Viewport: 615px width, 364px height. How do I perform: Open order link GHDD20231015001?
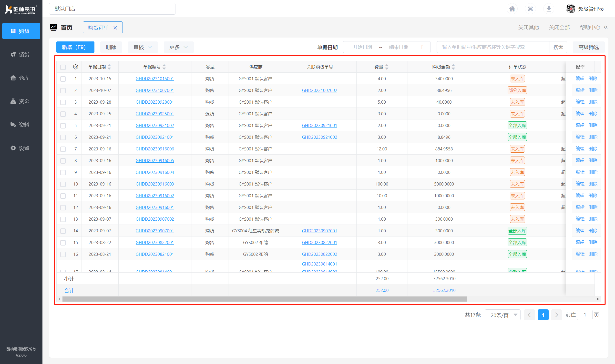[x=155, y=79]
